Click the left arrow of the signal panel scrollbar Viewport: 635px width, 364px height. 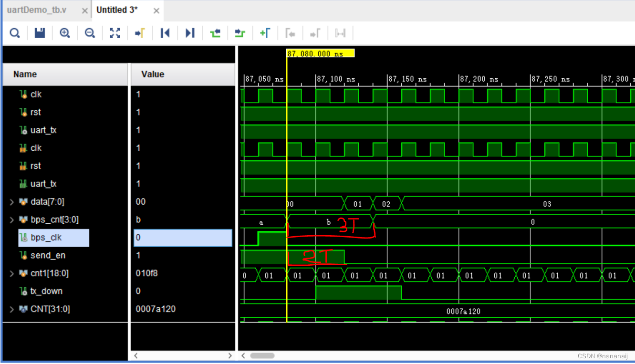coord(136,356)
